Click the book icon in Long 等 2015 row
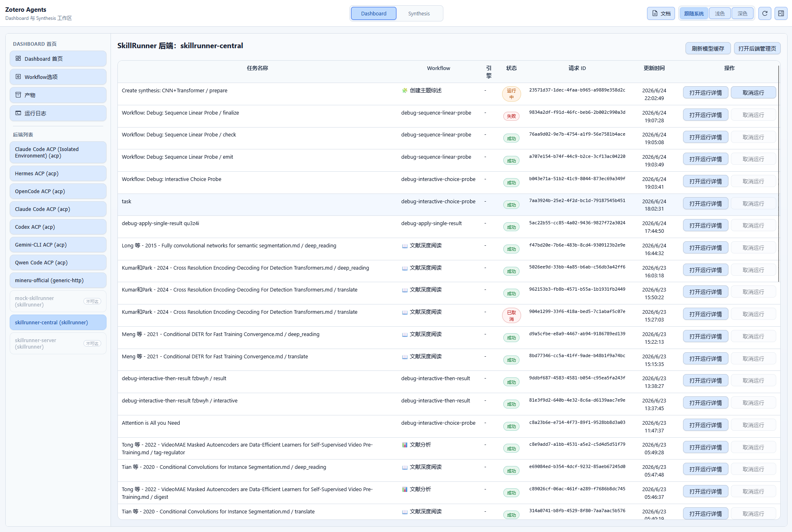The height and width of the screenshot is (532, 792). click(x=405, y=246)
